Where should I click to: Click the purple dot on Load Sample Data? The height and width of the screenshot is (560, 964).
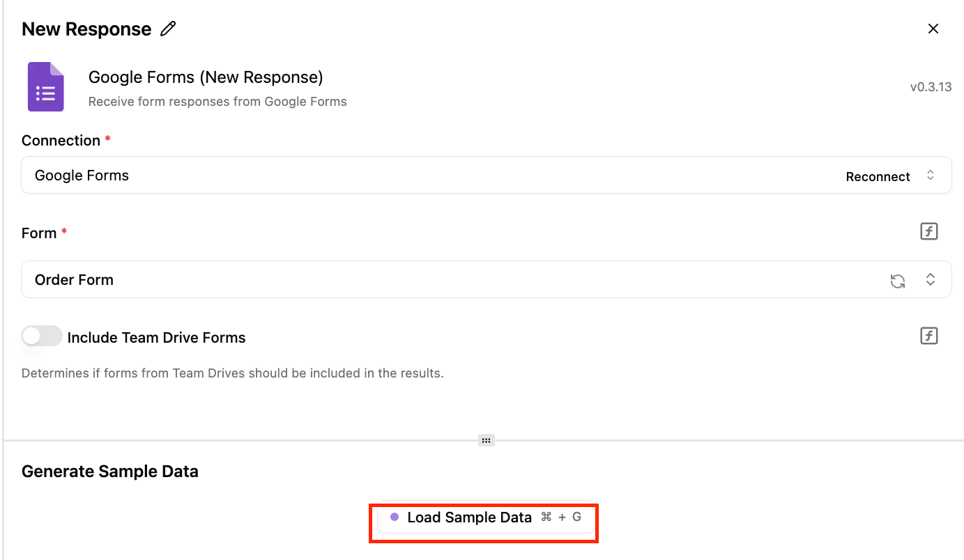(x=395, y=518)
